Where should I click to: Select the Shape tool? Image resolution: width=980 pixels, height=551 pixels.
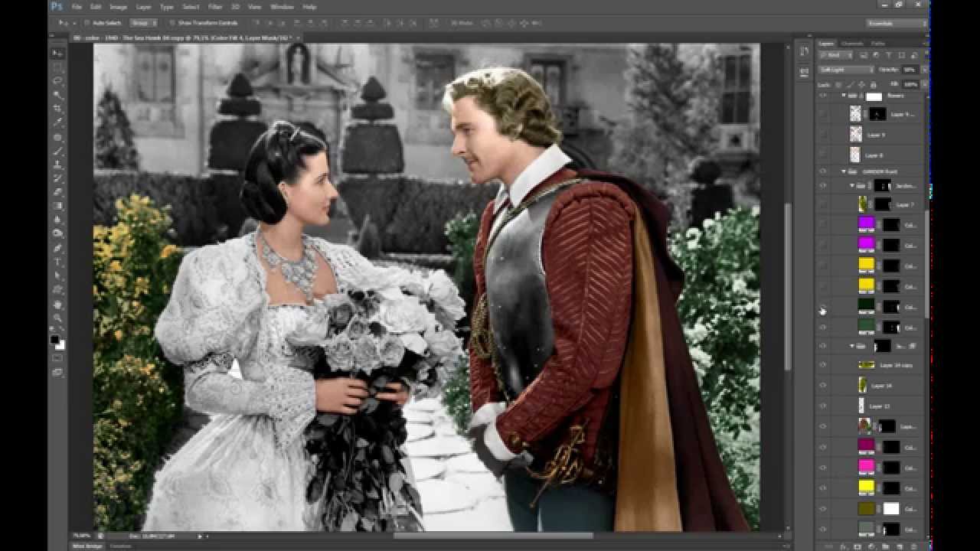click(57, 289)
